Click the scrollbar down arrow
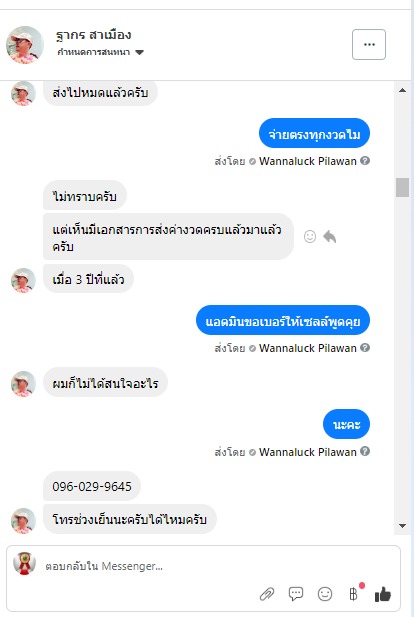Screen dimensions: 414x617 pyautogui.click(x=402, y=526)
